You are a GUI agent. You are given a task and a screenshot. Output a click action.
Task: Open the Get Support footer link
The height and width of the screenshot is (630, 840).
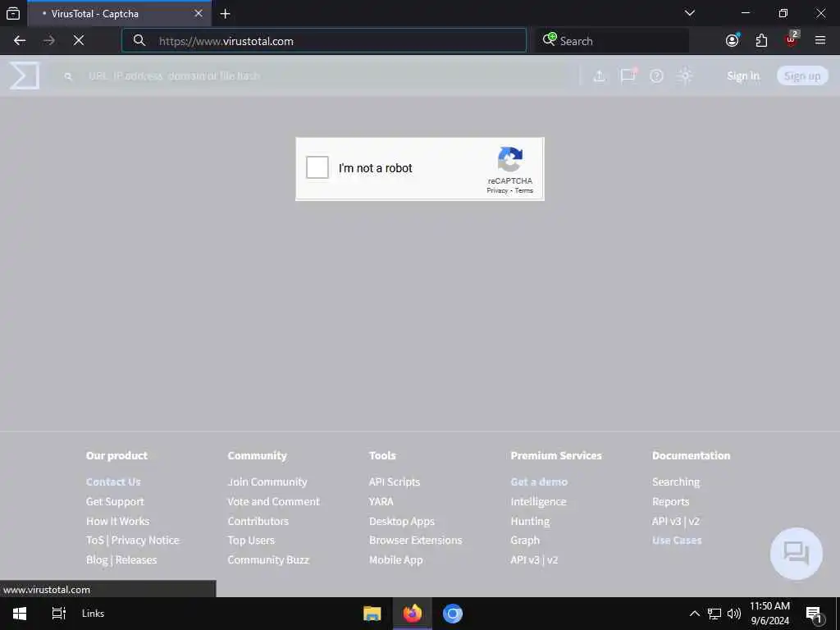(115, 501)
